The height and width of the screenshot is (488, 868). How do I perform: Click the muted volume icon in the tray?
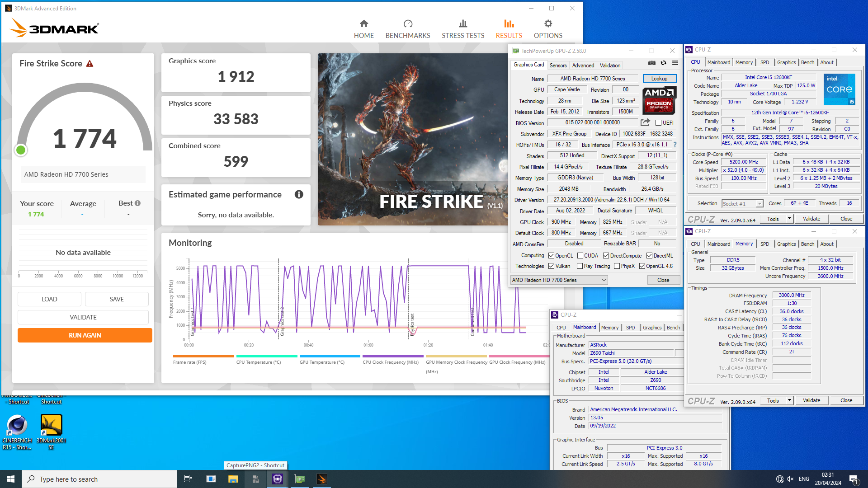(x=790, y=479)
